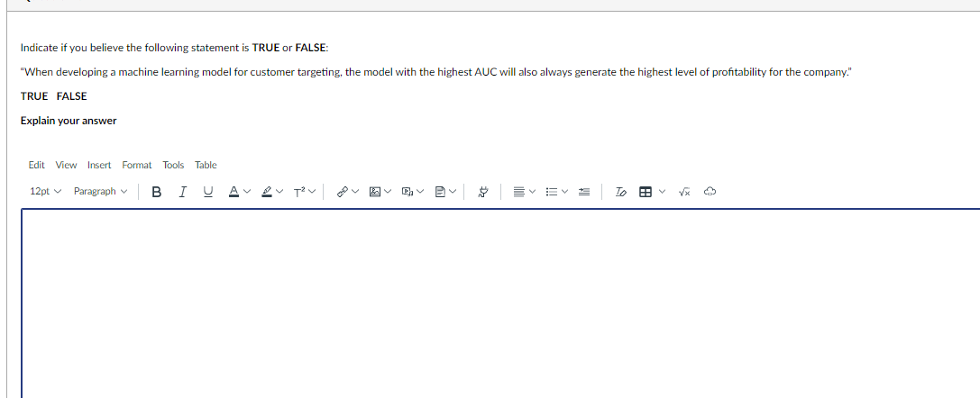Click the word FALSE below the statement

click(x=72, y=96)
